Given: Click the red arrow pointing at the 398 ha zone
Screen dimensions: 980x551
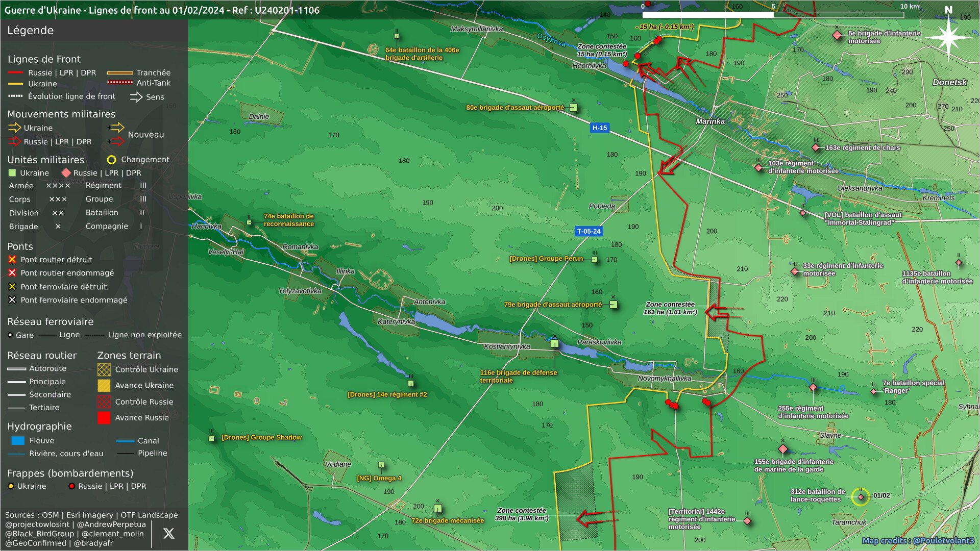Looking at the screenshot, I should (x=596, y=518).
